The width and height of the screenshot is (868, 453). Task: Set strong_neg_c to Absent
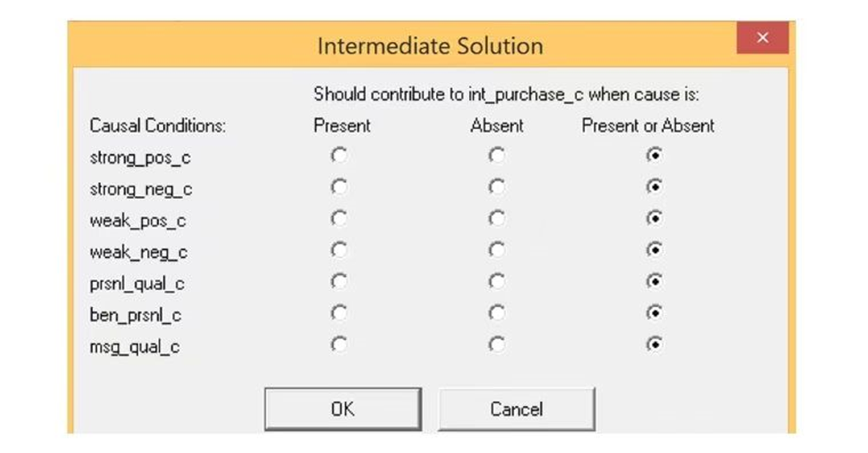pos(497,187)
